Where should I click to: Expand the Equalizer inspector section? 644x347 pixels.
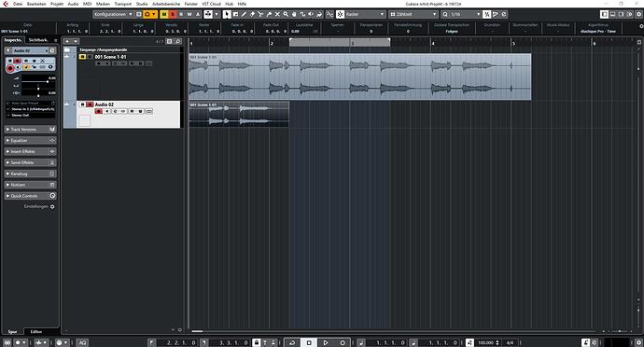31,141
